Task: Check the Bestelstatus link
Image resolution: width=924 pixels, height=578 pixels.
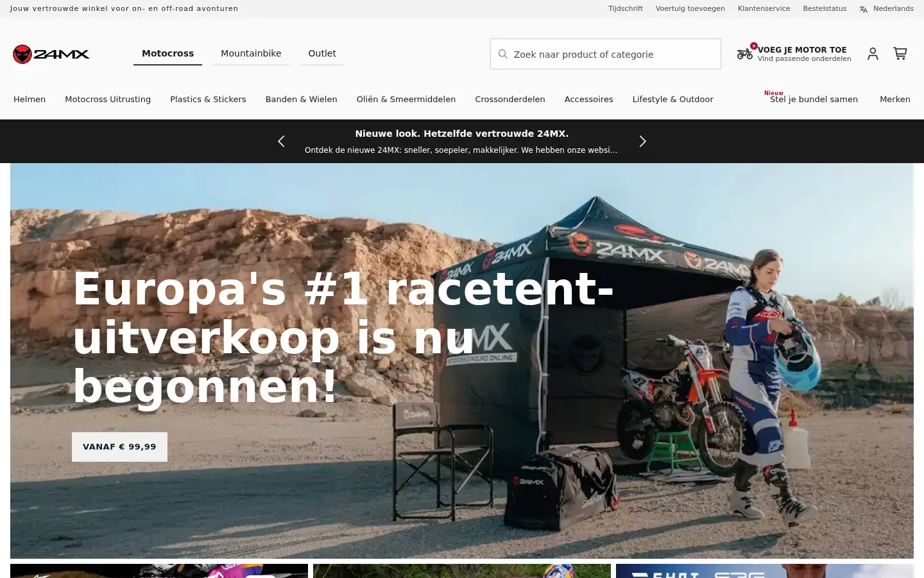Action: click(825, 9)
